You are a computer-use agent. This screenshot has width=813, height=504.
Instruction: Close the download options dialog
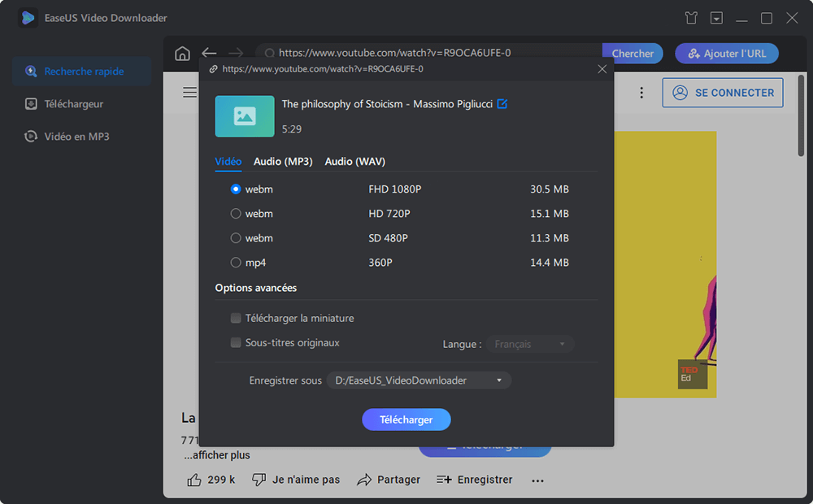(x=602, y=69)
